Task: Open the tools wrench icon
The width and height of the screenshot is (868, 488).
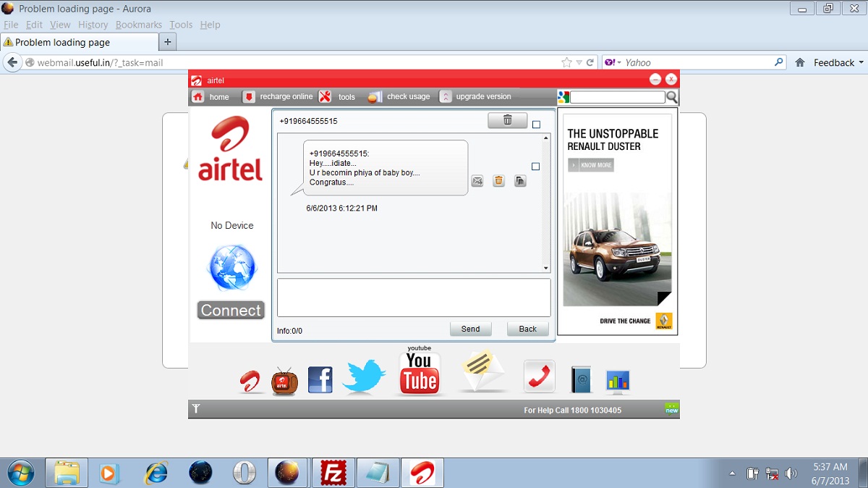Action: tap(325, 97)
